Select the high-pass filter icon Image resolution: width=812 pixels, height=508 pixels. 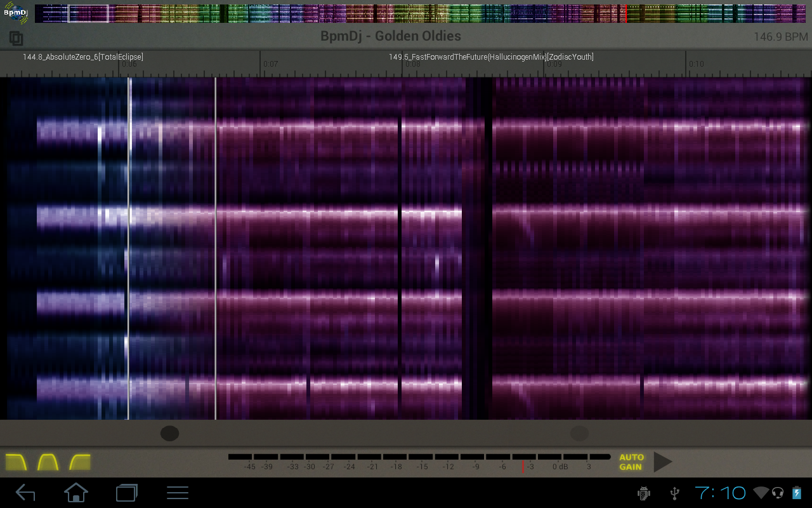[80, 462]
